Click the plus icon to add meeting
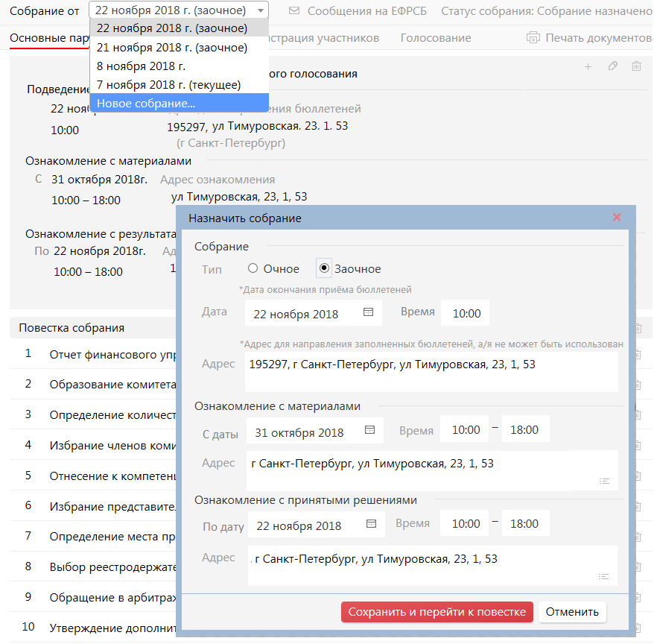Viewport: 654px width, 644px height. pos(588,66)
